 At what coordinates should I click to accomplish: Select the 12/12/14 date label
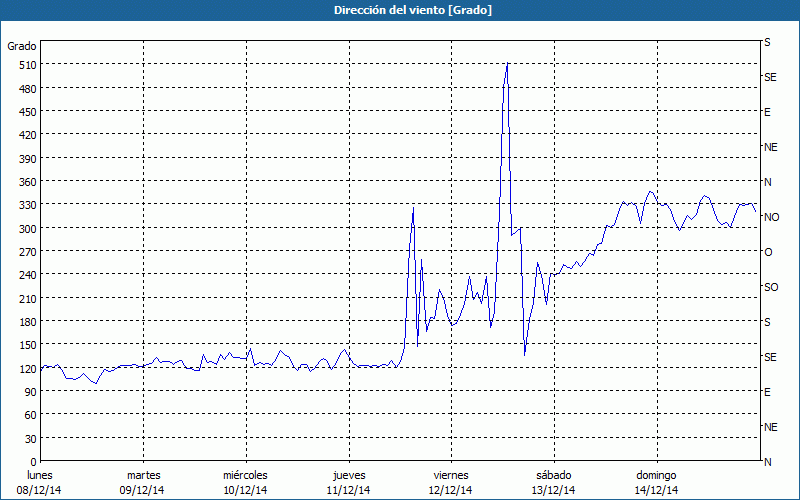450,490
